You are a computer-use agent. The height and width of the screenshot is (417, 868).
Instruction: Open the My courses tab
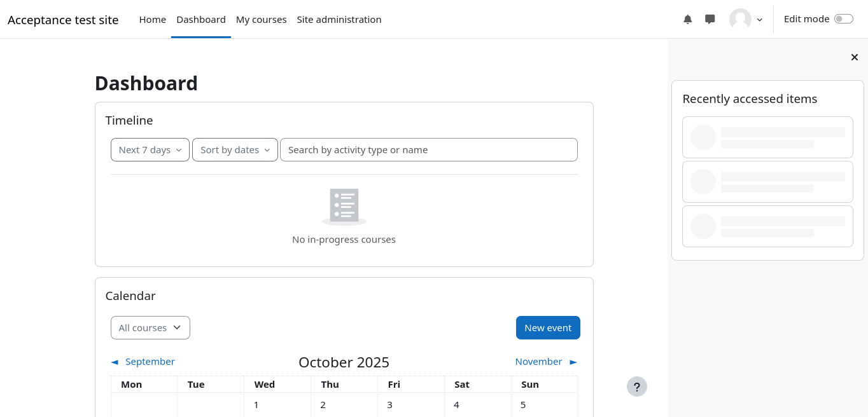pos(261,20)
